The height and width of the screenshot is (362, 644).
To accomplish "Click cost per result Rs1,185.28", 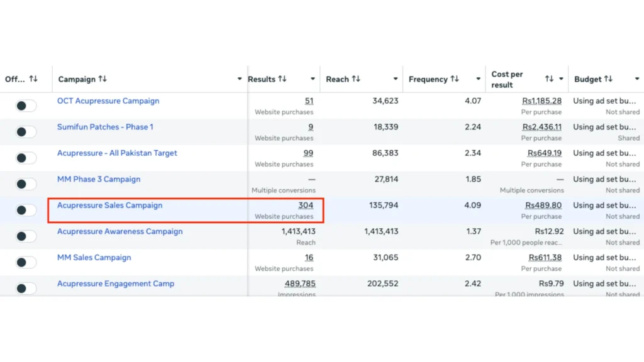I will (541, 101).
